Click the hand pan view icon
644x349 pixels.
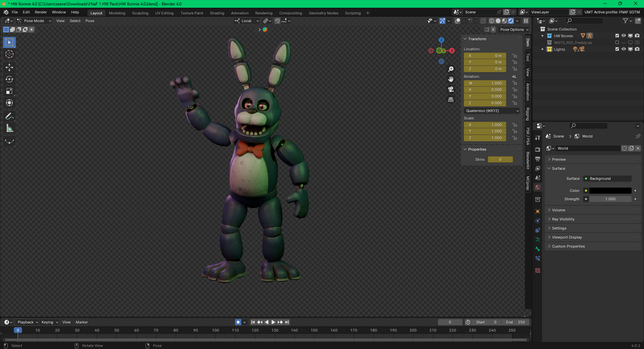click(451, 79)
